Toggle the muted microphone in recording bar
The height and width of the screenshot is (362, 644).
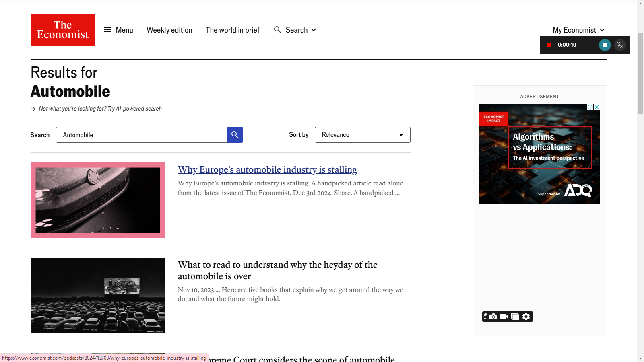(620, 45)
